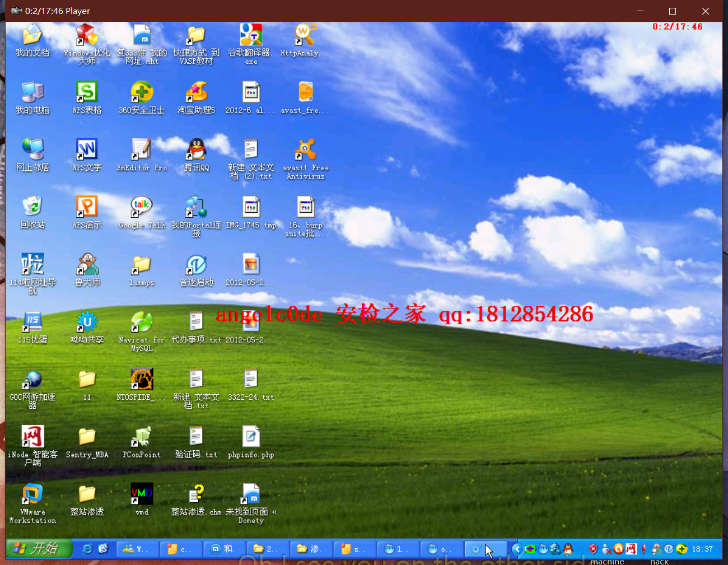Click the system clock showing 18:37

point(702,549)
